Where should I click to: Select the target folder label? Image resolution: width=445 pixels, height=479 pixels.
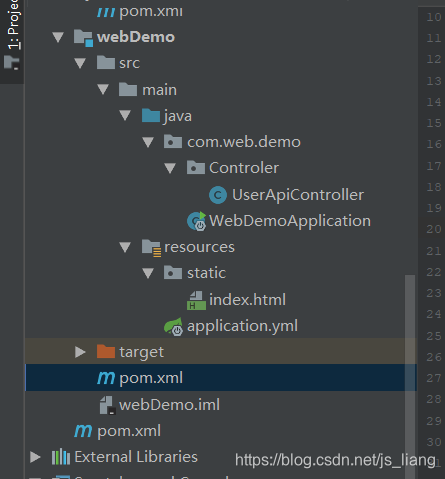click(x=142, y=352)
